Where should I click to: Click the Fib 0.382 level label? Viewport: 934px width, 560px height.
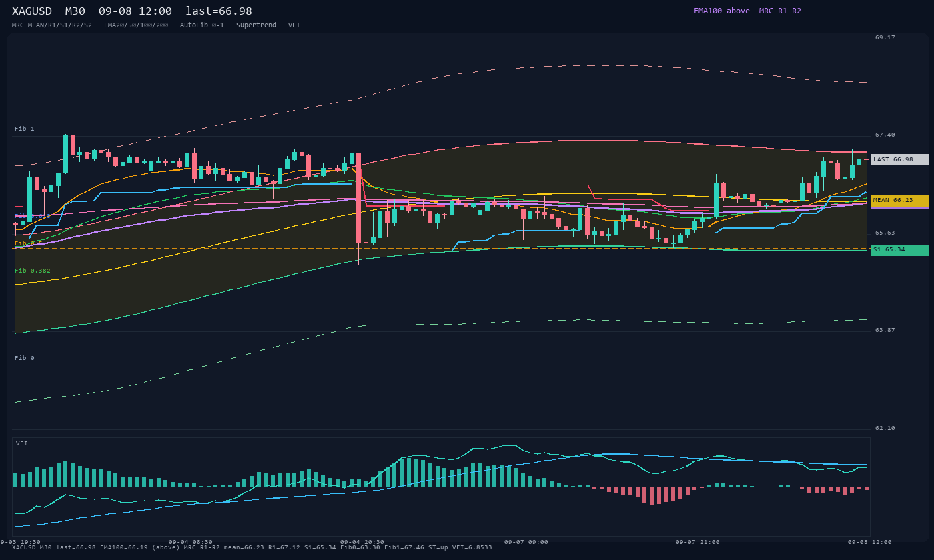point(33,271)
